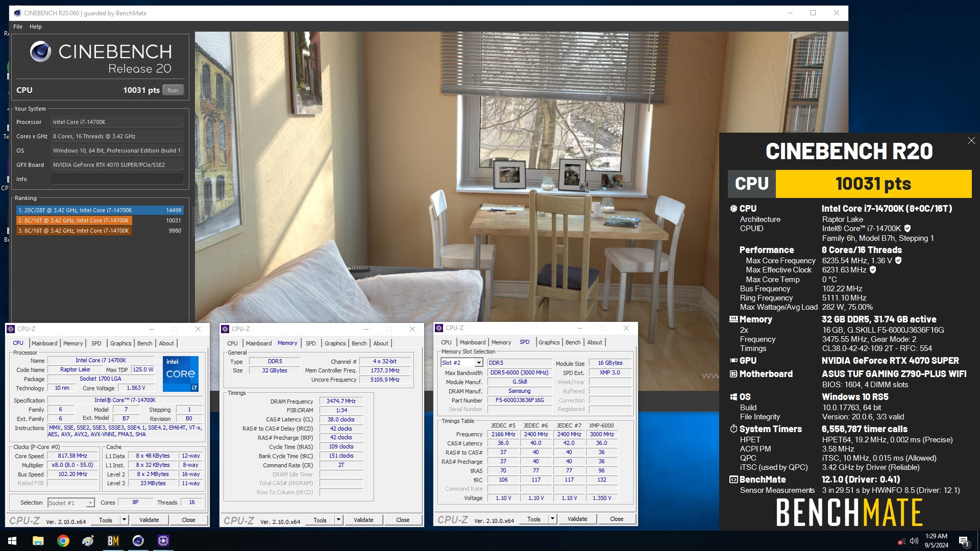Image resolution: width=980 pixels, height=551 pixels.
Task: Click the BenchMate version section icon
Action: click(x=733, y=480)
